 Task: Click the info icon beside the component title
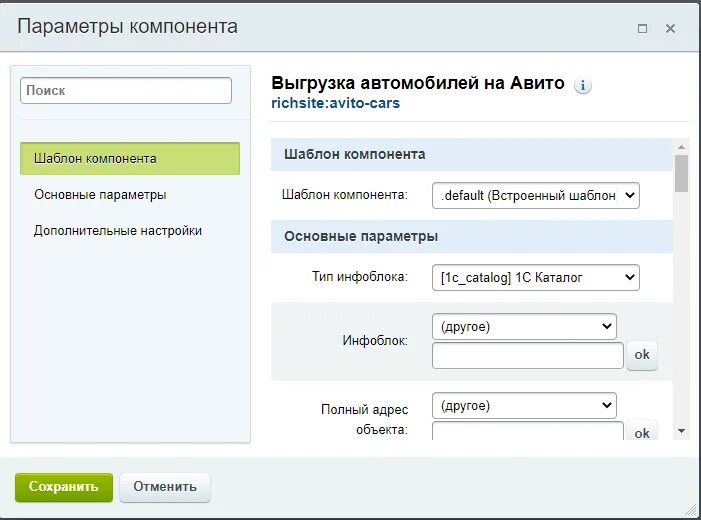pos(583,85)
